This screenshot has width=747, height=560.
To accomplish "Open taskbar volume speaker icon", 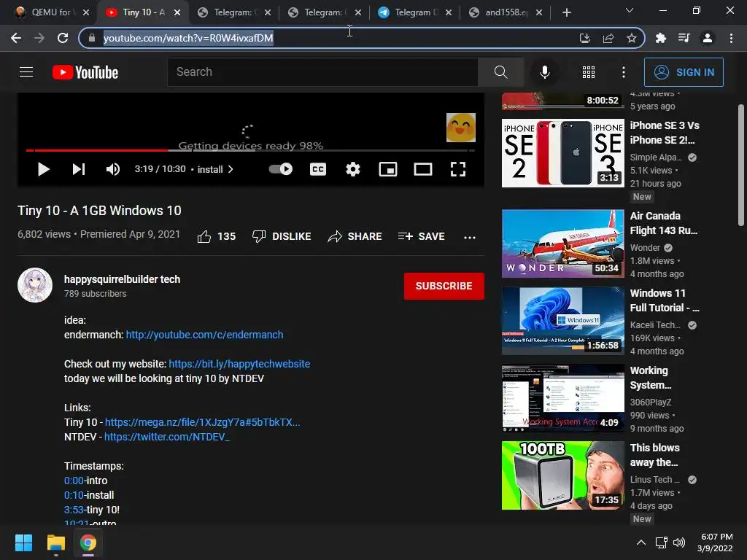I will pos(679,542).
